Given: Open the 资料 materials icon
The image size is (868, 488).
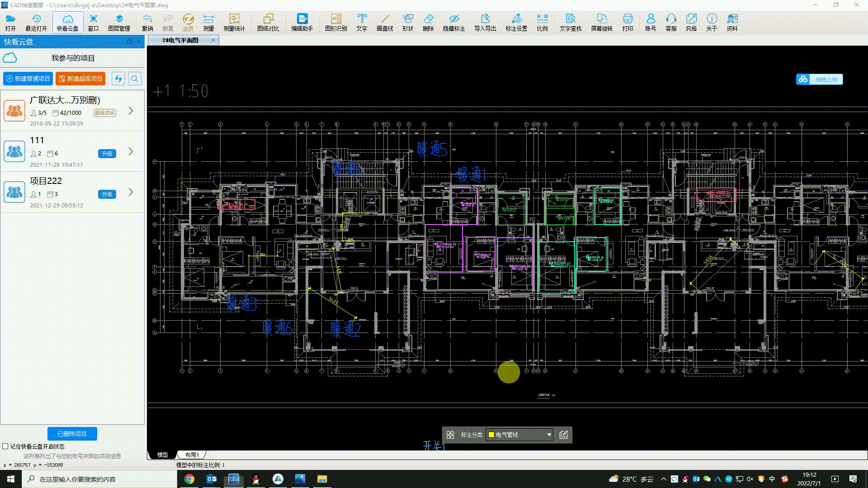Looking at the screenshot, I should pyautogui.click(x=732, y=22).
